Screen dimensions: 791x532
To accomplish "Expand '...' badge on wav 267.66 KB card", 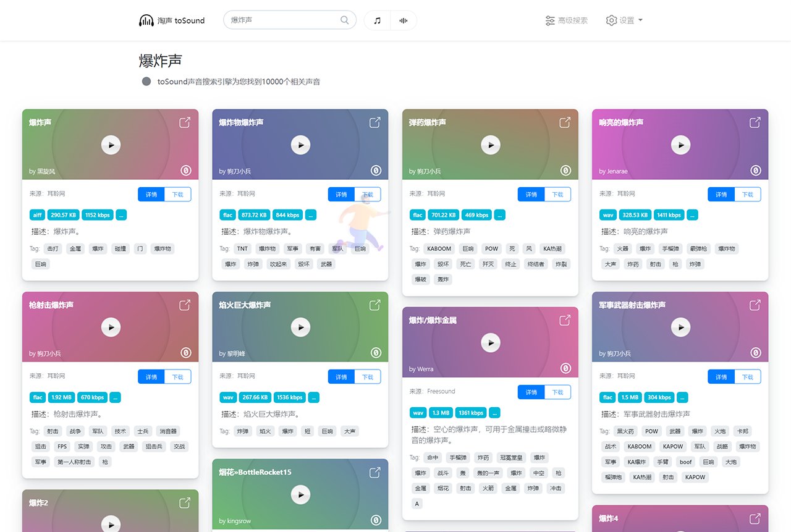I will pos(313,397).
